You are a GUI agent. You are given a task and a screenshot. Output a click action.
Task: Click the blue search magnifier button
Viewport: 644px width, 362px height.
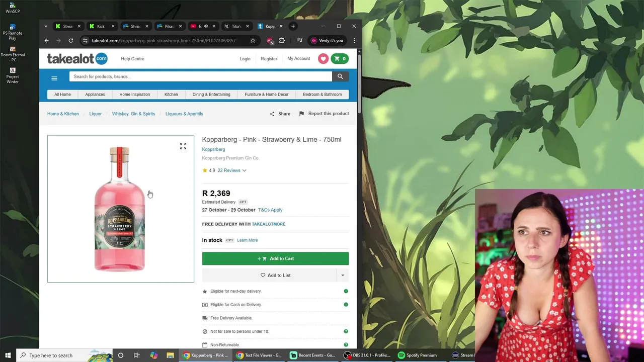[x=340, y=76]
